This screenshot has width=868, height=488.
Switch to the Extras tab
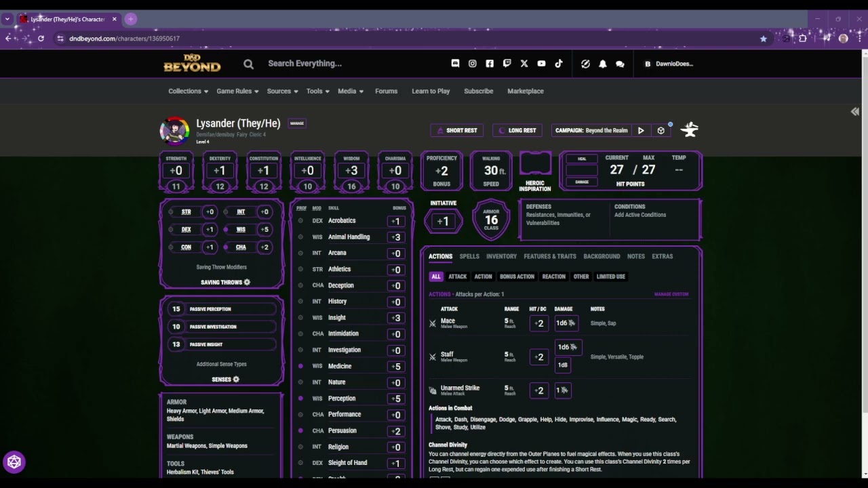(663, 256)
